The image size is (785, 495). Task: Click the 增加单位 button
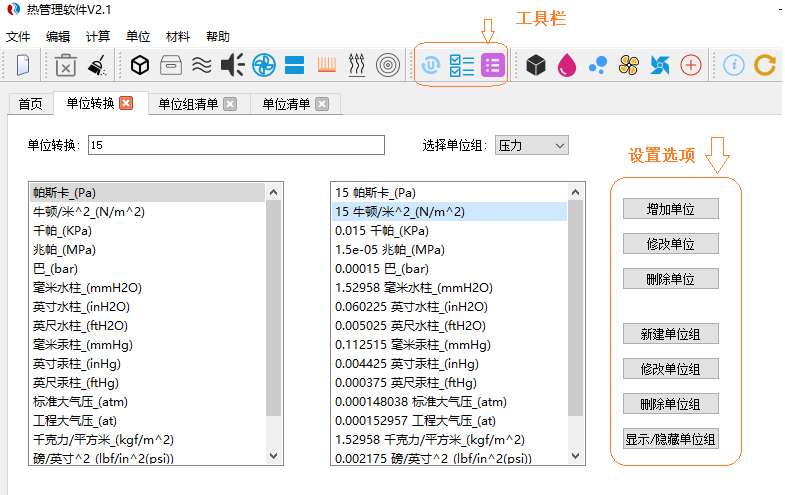[670, 209]
